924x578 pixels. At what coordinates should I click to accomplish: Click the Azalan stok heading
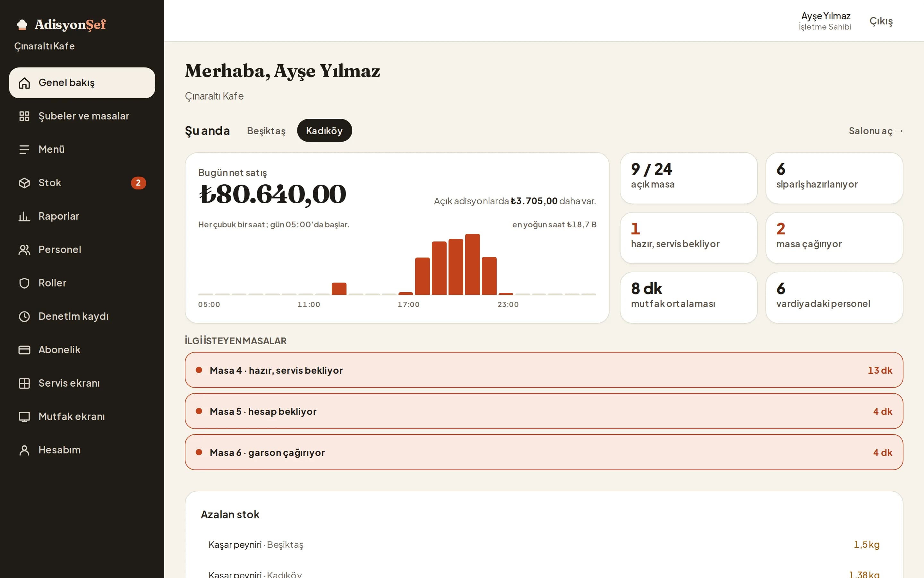pos(230,514)
